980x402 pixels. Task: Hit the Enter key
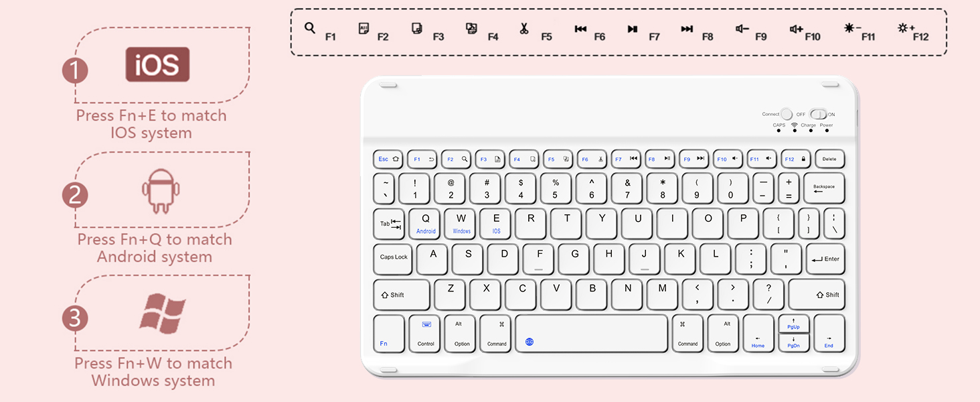coord(825,259)
